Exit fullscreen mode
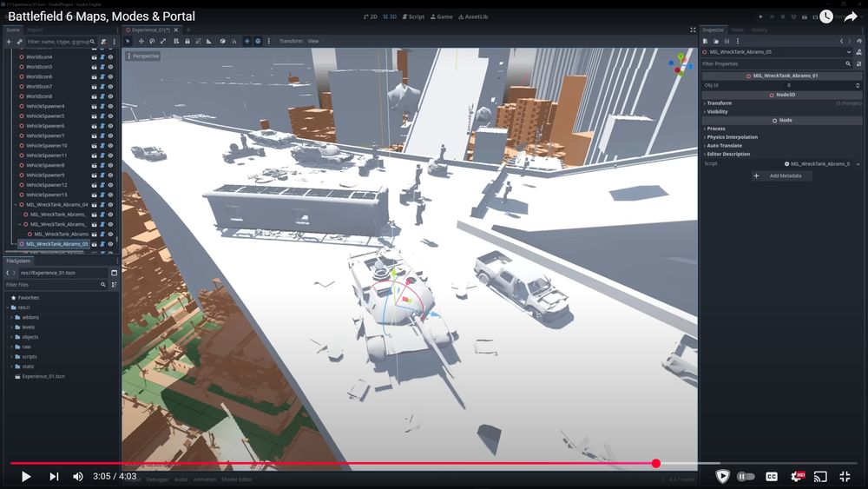 [845, 476]
